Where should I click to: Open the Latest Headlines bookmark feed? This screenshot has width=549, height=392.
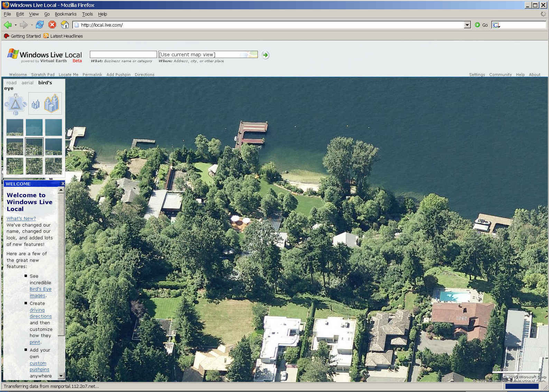click(66, 36)
